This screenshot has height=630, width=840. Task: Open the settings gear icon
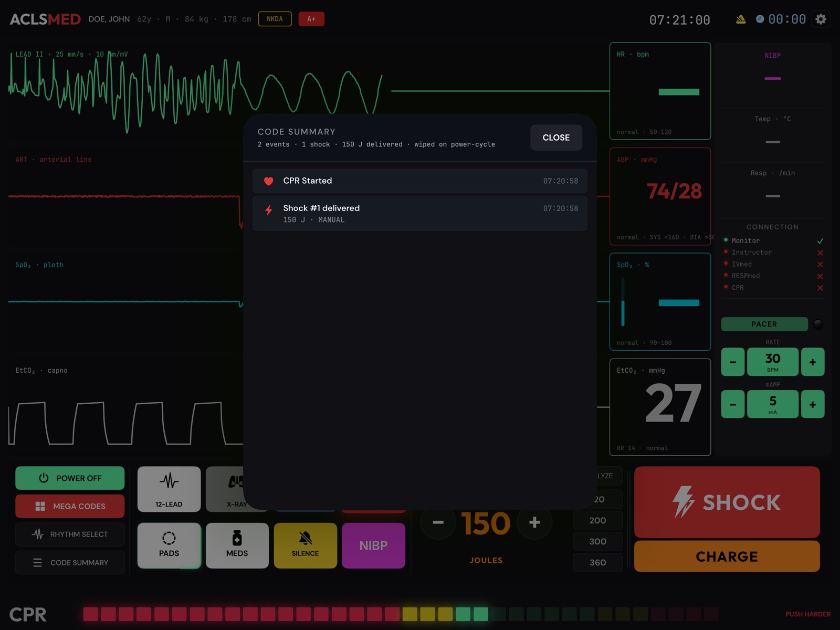(821, 19)
